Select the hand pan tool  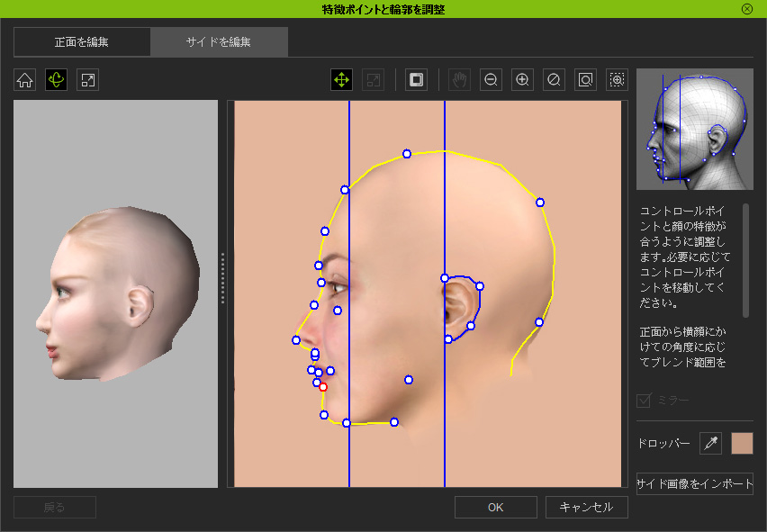tap(459, 80)
